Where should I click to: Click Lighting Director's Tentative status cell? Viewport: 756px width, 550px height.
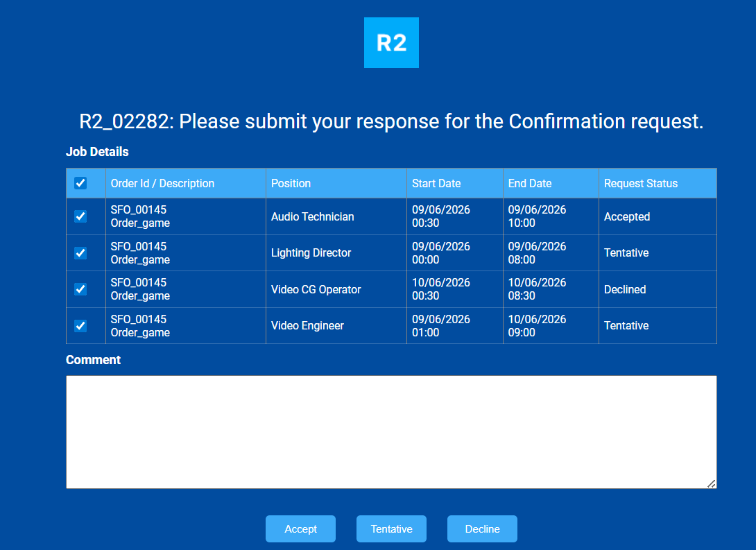658,253
